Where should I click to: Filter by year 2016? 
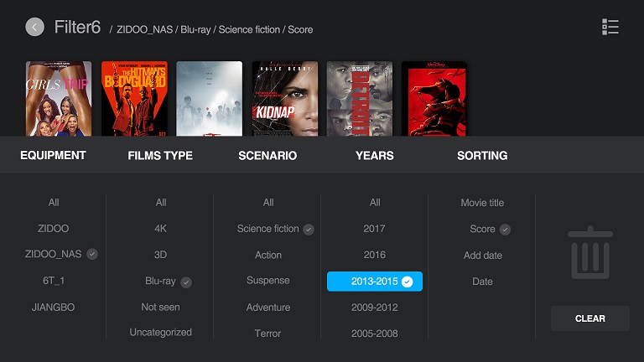tap(375, 255)
